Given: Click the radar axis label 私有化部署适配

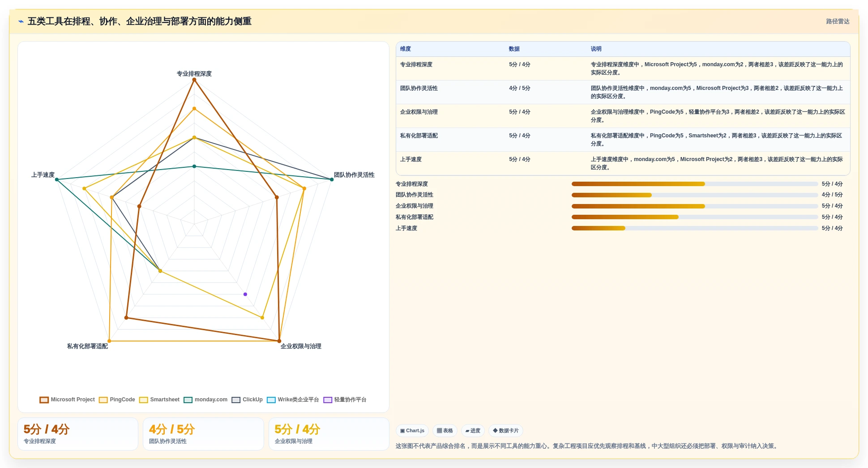Looking at the screenshot, I should (x=87, y=346).
